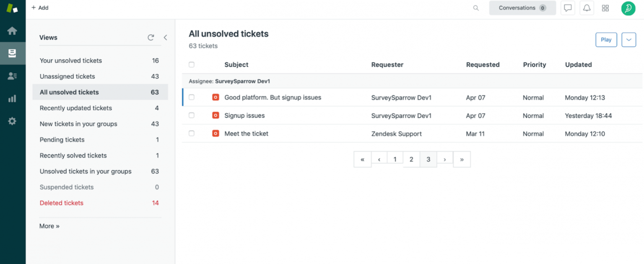Click the Play button
The width and height of the screenshot is (644, 264).
pos(606,39)
